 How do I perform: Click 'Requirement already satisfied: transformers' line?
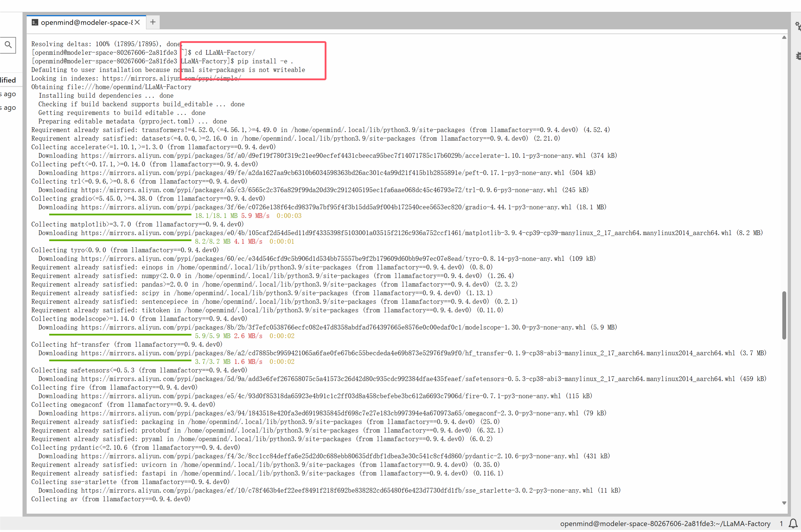click(321, 130)
